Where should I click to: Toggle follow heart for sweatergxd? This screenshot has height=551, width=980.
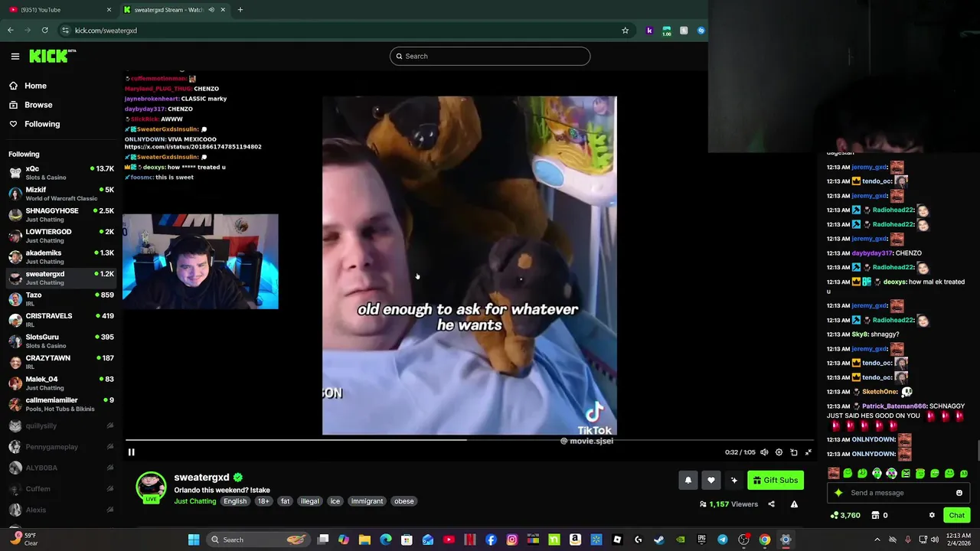pyautogui.click(x=711, y=480)
